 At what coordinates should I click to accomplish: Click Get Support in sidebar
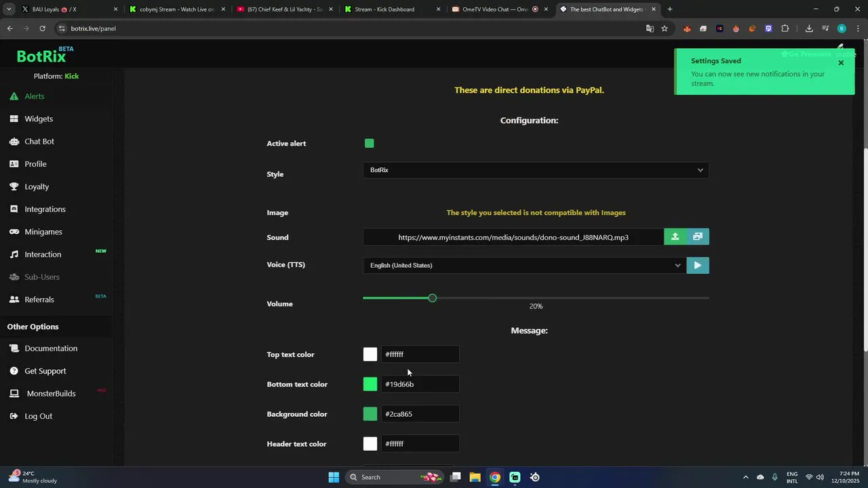pos(45,371)
